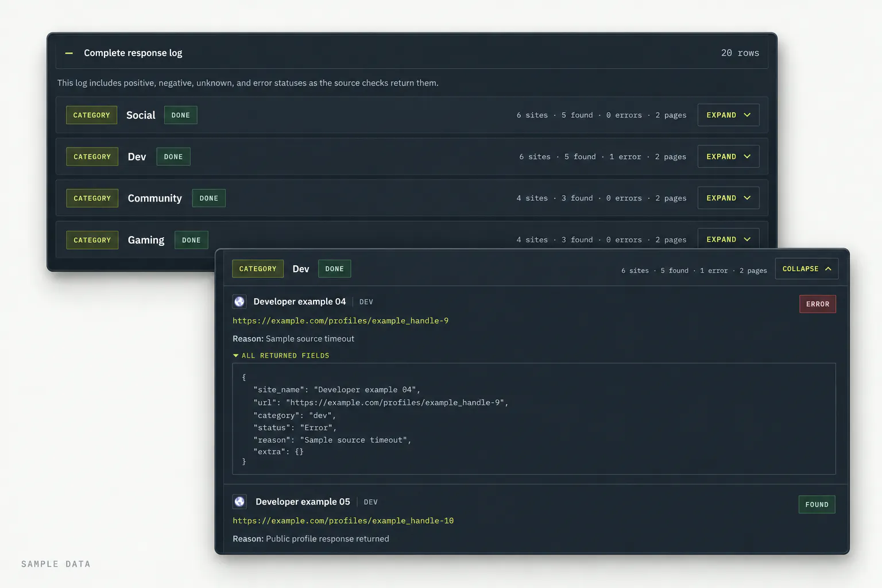Click the "url" JSON line
The width and height of the screenshot is (882, 588).
click(381, 403)
